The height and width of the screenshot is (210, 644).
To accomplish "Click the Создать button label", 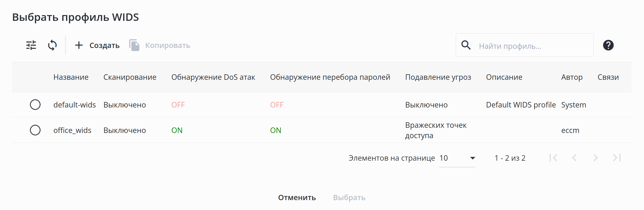I will [x=104, y=46].
